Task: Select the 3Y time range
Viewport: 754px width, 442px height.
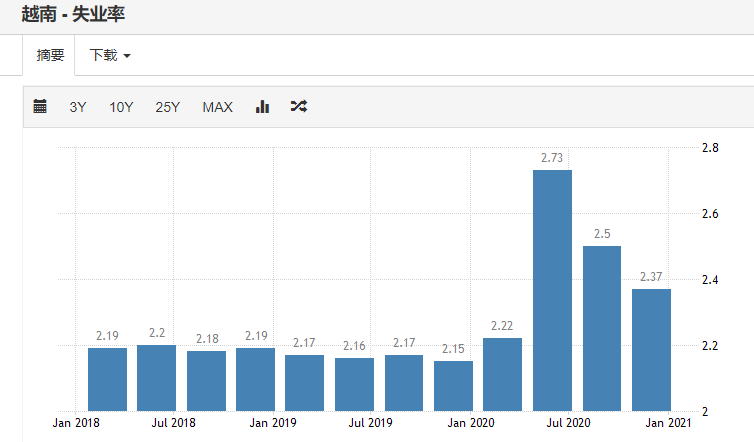Action: point(78,107)
